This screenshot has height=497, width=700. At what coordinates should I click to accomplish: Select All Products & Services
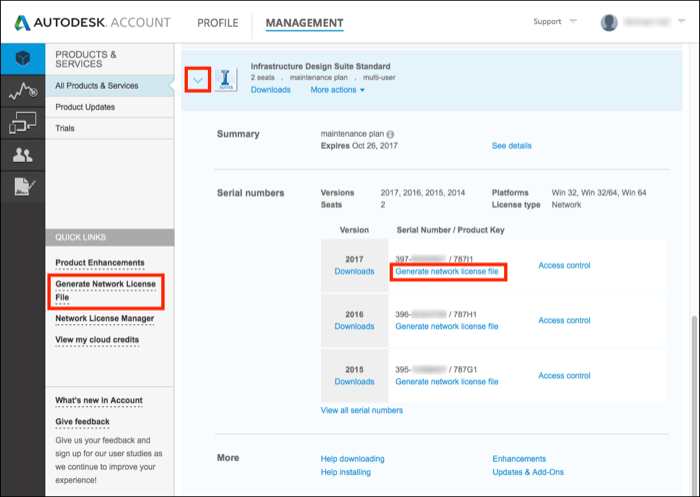(x=109, y=86)
